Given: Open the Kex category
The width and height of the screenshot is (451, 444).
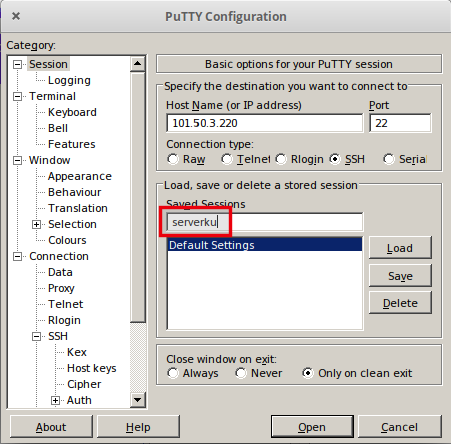Looking at the screenshot, I should coord(77,352).
